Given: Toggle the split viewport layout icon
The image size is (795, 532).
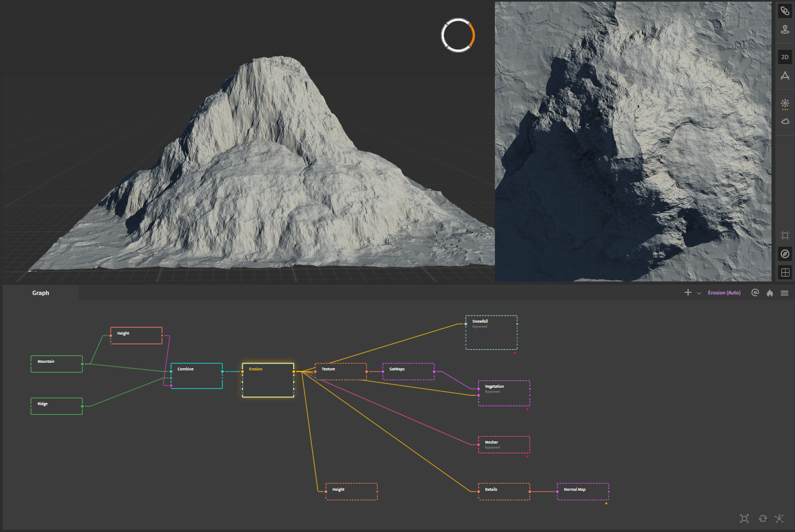Looking at the screenshot, I should pyautogui.click(x=785, y=272).
